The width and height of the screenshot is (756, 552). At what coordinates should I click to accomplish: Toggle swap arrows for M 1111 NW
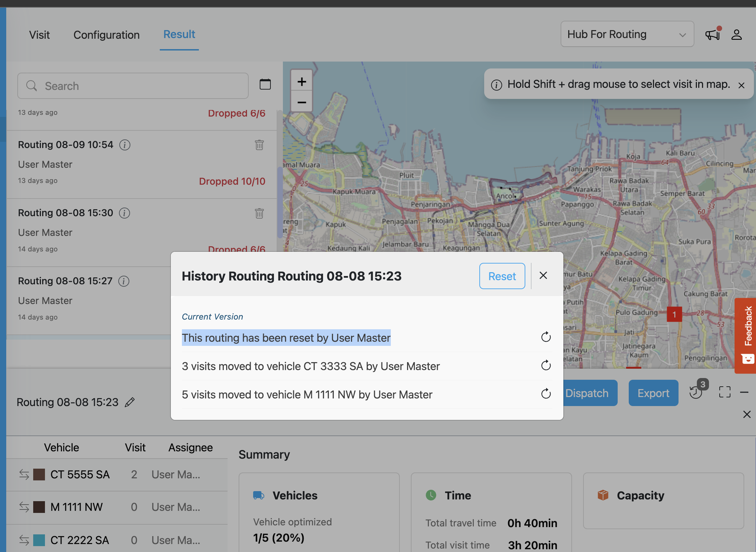coord(24,507)
